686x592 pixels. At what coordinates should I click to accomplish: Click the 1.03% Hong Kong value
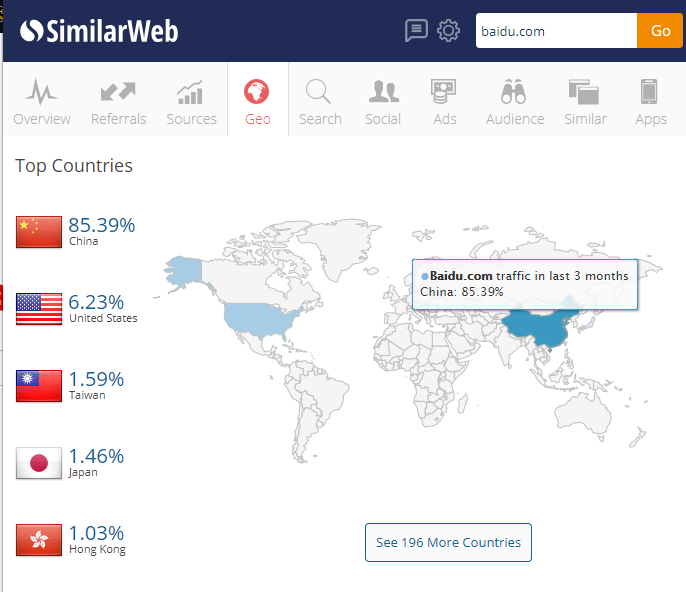tap(96, 533)
